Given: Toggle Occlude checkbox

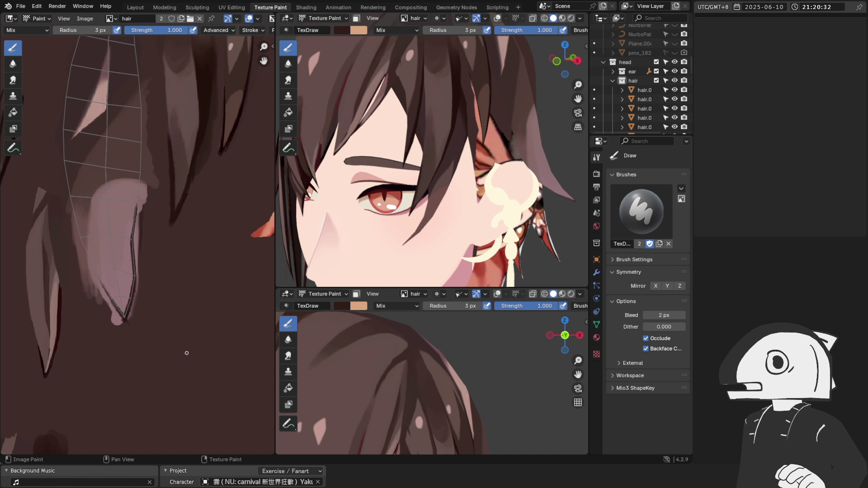Looking at the screenshot, I should 646,338.
